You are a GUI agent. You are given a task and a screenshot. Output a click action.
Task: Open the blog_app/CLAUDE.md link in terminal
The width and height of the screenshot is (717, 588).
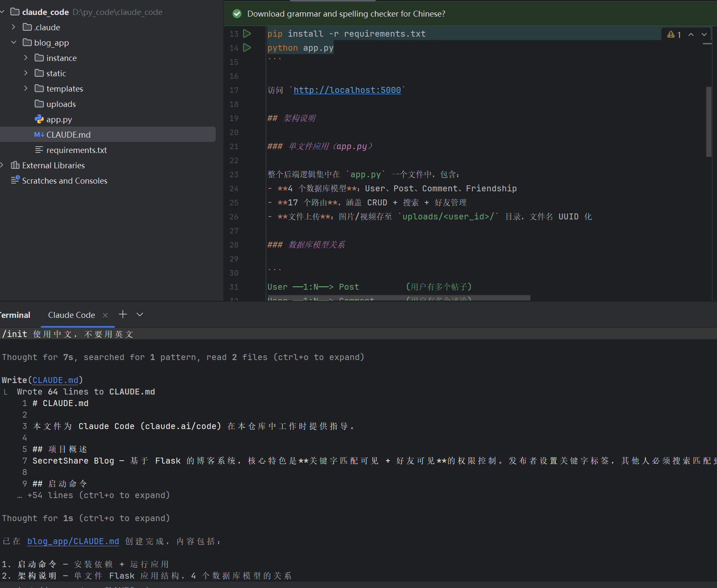[x=73, y=541]
